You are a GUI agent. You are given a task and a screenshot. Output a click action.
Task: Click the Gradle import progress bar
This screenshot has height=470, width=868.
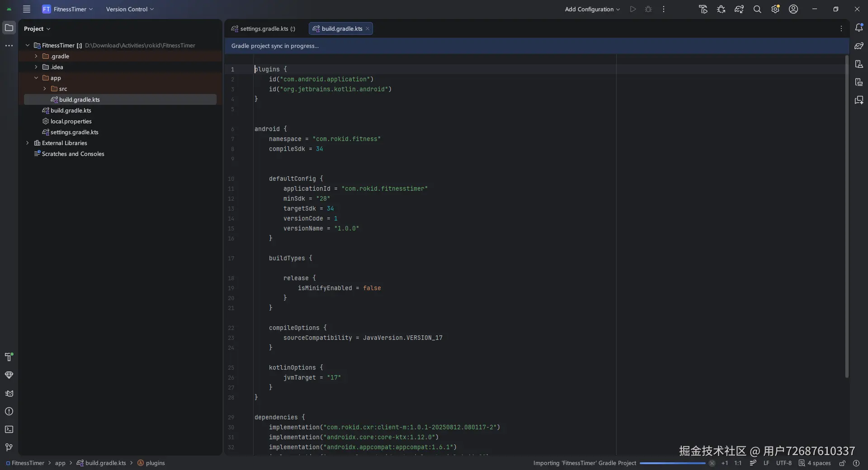[672, 463]
